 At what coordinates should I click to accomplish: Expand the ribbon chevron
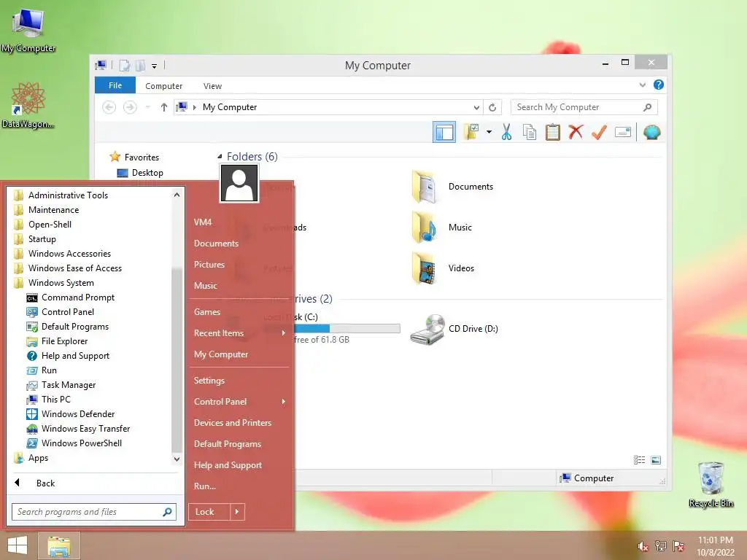tap(642, 85)
